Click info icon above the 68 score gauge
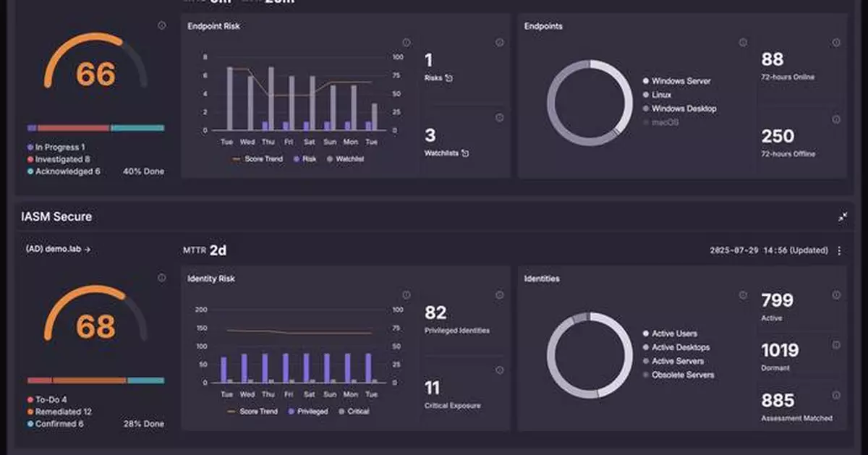 (162, 278)
